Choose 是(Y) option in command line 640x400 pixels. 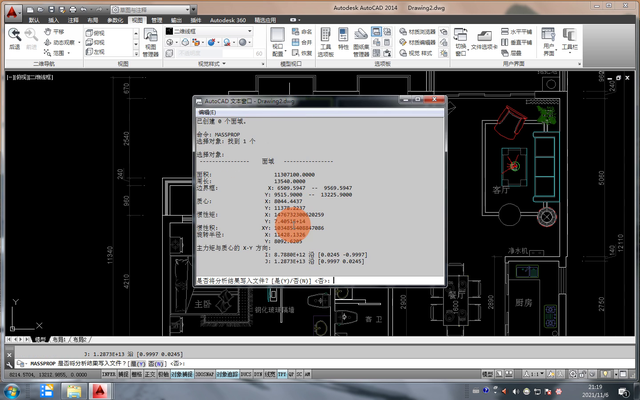[137, 364]
